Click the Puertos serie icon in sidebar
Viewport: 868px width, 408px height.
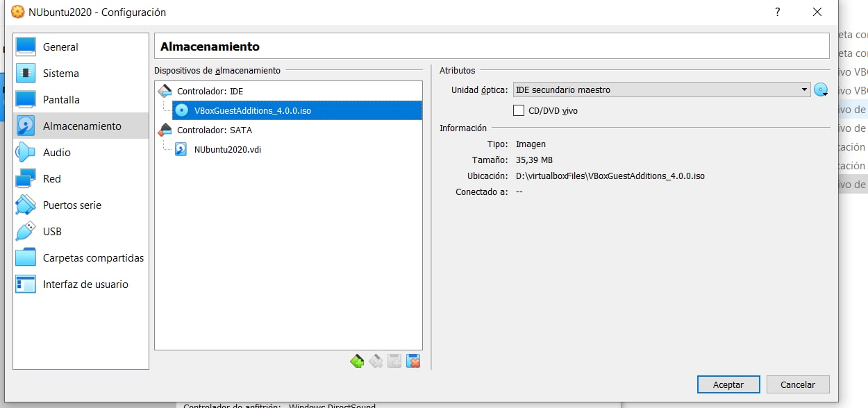pos(26,205)
